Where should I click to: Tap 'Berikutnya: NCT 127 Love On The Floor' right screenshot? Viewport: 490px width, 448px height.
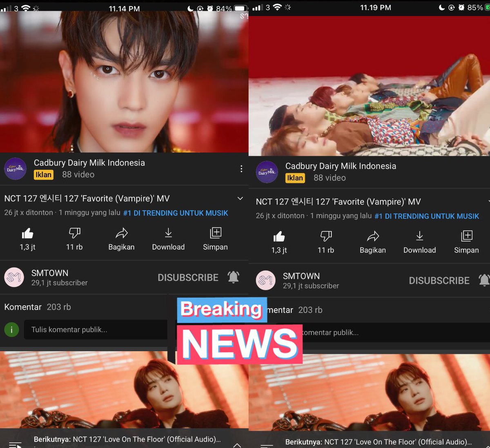pos(379,442)
